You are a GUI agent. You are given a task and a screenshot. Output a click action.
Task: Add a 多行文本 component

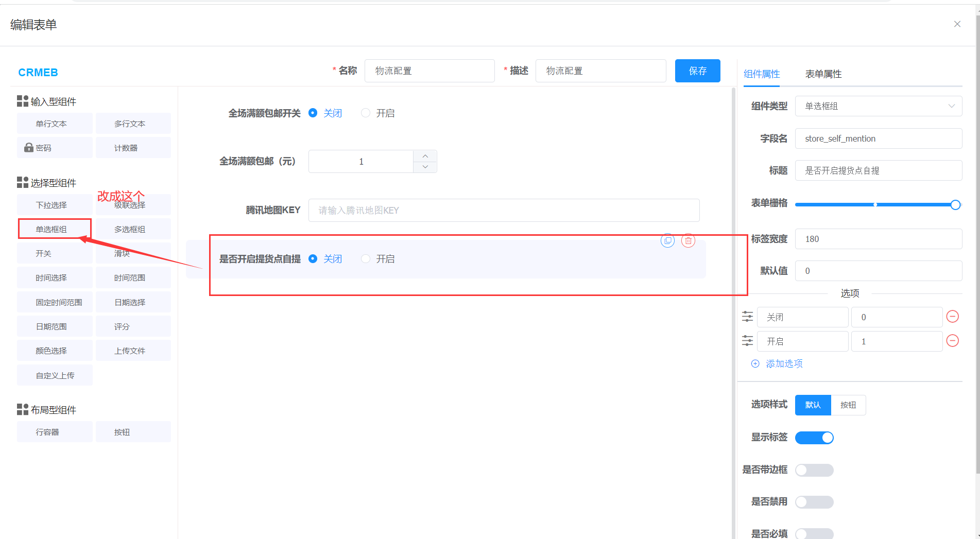[x=133, y=124]
